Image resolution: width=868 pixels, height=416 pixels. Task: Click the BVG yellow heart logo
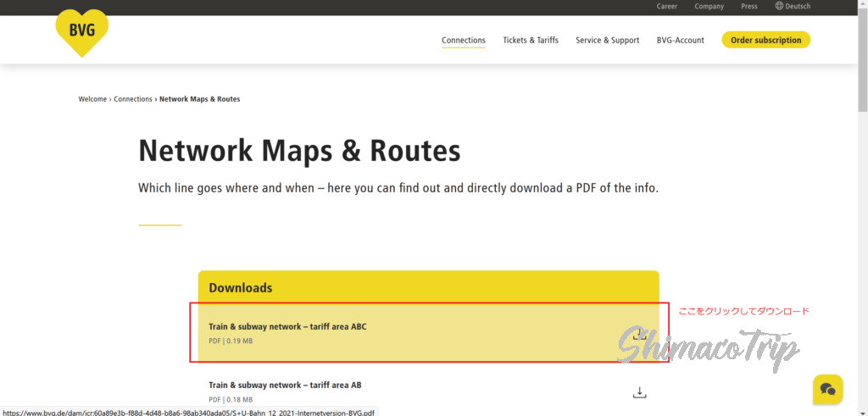[81, 32]
